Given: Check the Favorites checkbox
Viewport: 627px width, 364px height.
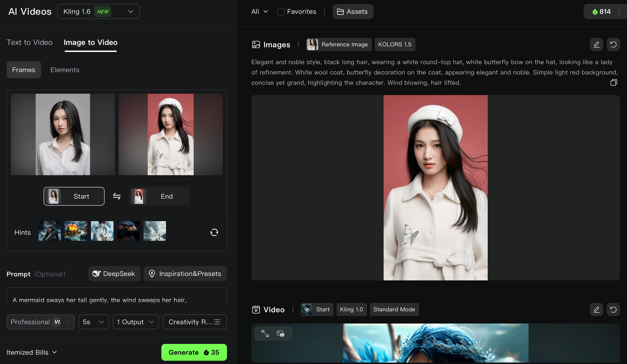Looking at the screenshot, I should point(281,12).
